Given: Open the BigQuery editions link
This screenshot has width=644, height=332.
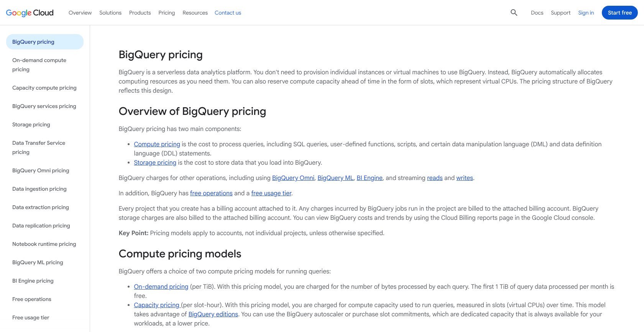Looking at the screenshot, I should click(213, 314).
